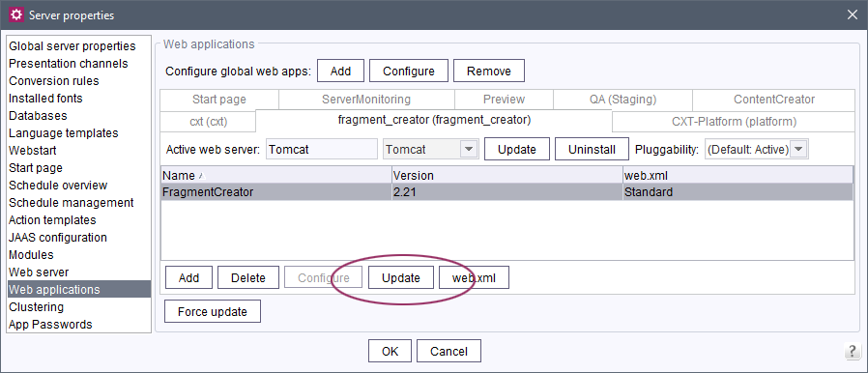Screen dimensions: 868x373
Task: Open Web server settings
Action: 78,272
